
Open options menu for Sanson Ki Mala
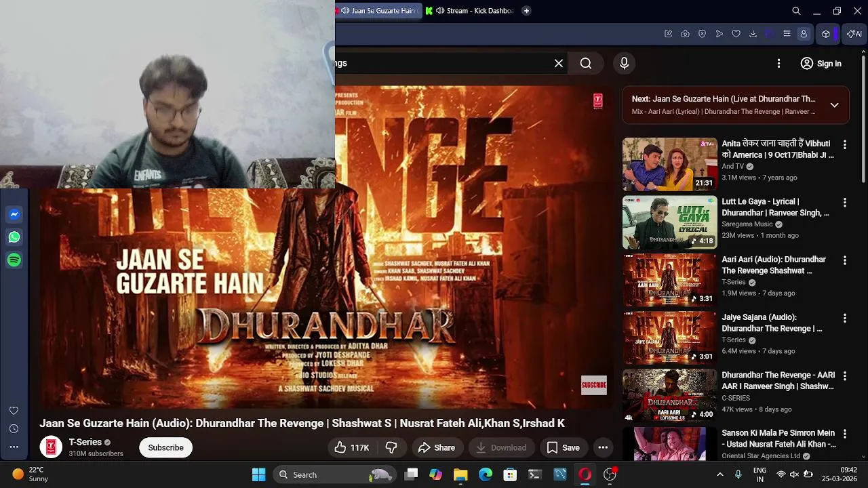click(844, 434)
